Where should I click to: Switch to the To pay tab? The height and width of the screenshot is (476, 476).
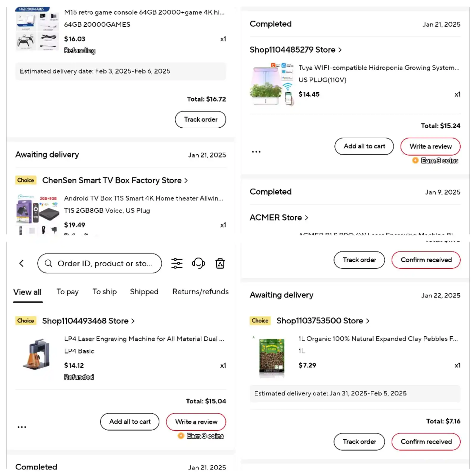[68, 292]
